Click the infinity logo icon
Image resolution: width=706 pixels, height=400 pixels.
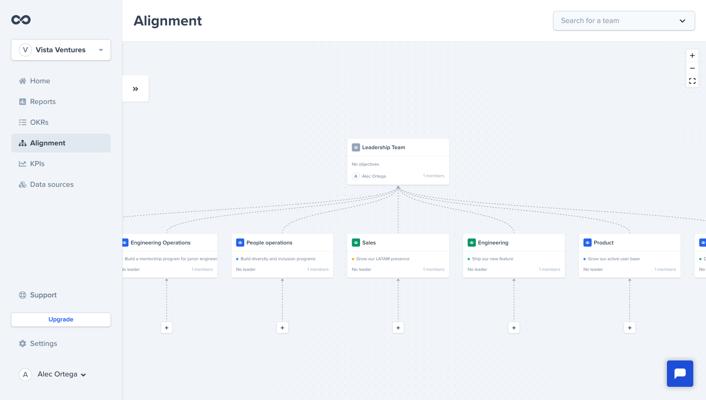click(x=21, y=20)
